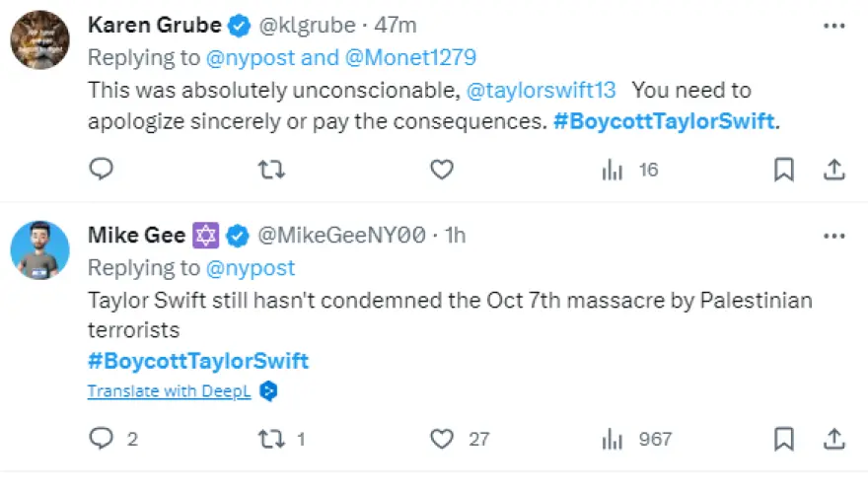View analytics showing 967 views
The width and height of the screenshot is (868, 490).
pos(636,439)
